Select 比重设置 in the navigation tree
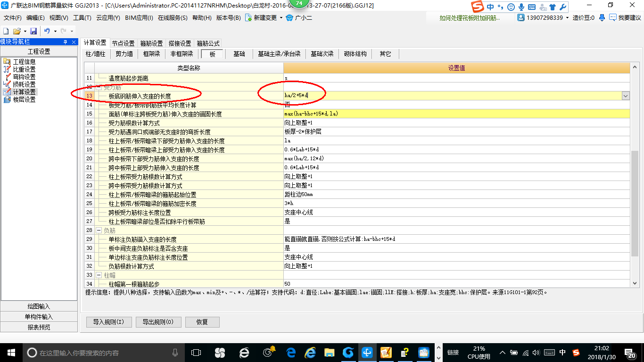644x362 pixels. pos(24,69)
